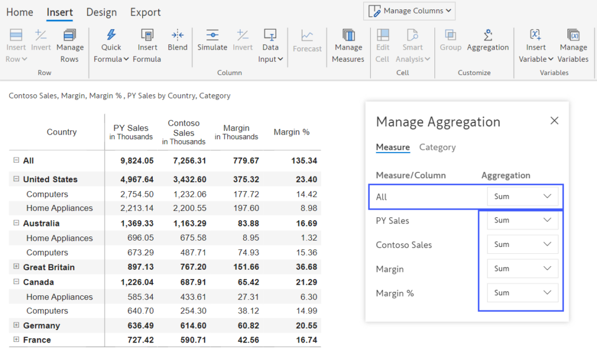Collapse the All row

tap(16, 160)
